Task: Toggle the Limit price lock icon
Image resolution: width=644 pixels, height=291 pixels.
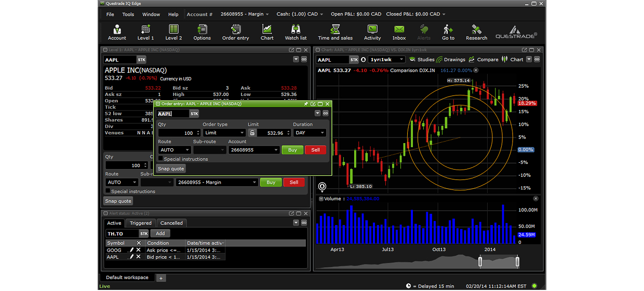Action: pos(252,133)
